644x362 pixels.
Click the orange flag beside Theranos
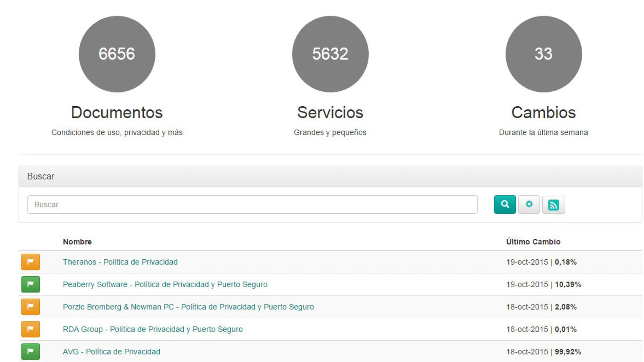tap(31, 262)
